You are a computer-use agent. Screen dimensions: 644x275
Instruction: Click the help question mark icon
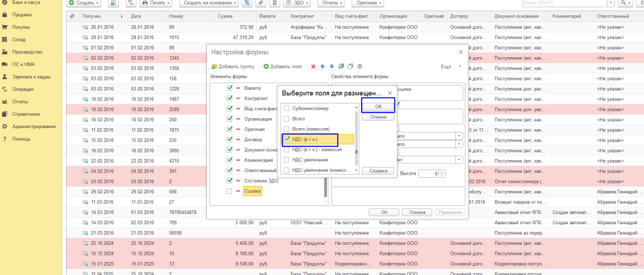click(360, 66)
